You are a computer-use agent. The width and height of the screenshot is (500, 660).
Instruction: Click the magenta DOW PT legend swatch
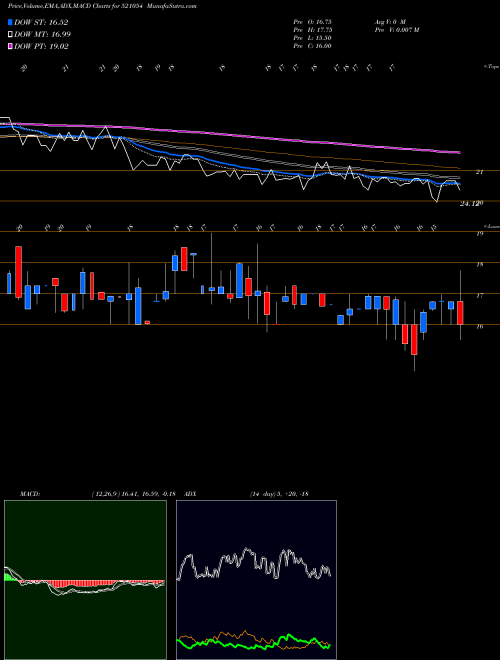[10, 46]
